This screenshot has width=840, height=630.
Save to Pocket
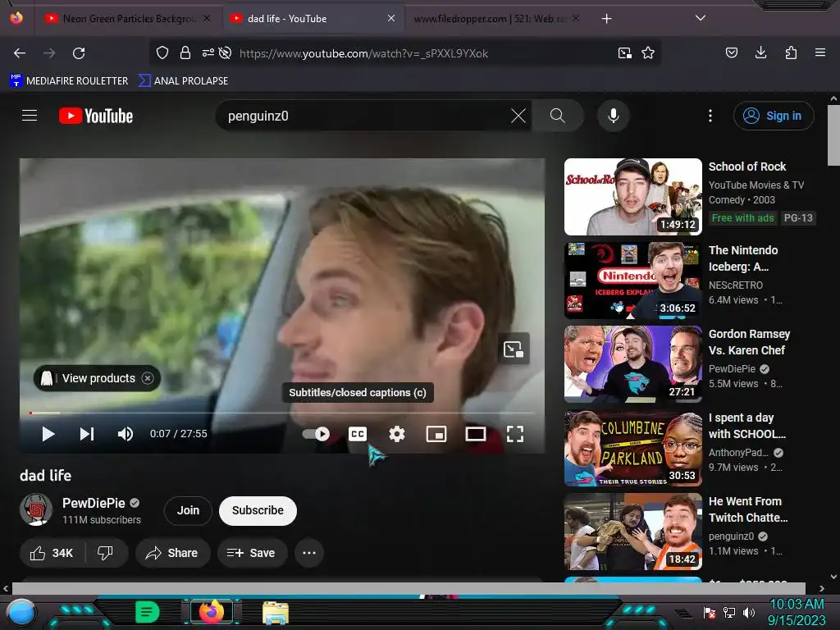click(732, 52)
